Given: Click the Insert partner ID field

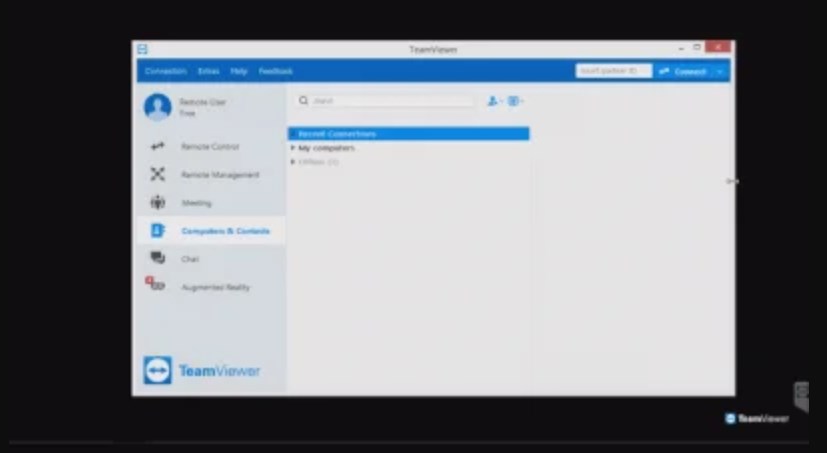Looking at the screenshot, I should (613, 71).
